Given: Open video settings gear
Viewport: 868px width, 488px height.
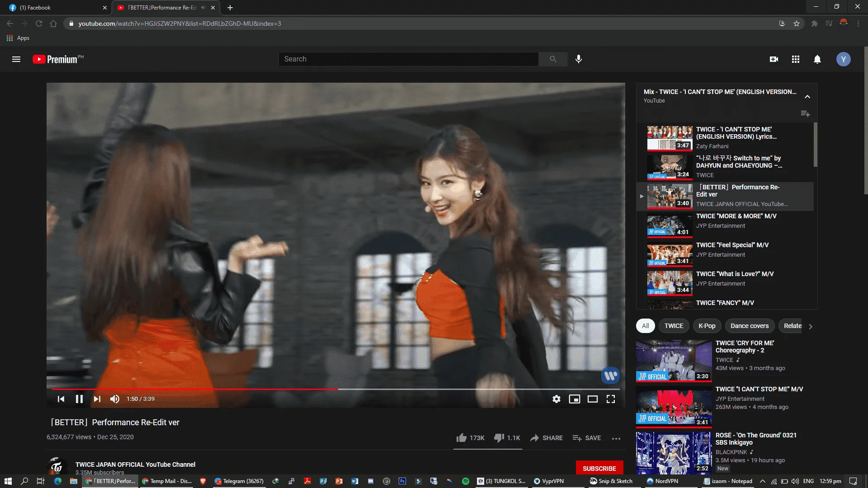Looking at the screenshot, I should point(557,399).
